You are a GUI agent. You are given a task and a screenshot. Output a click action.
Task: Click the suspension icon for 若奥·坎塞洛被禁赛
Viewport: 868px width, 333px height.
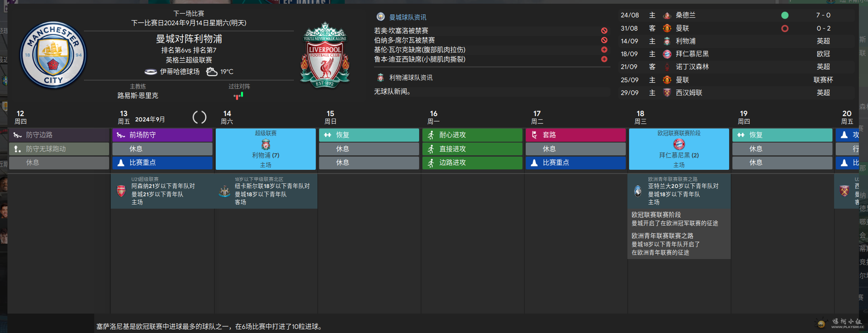click(604, 31)
